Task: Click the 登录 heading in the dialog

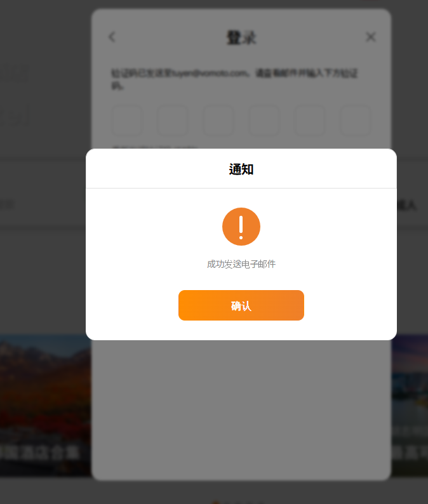Action: 241,37
